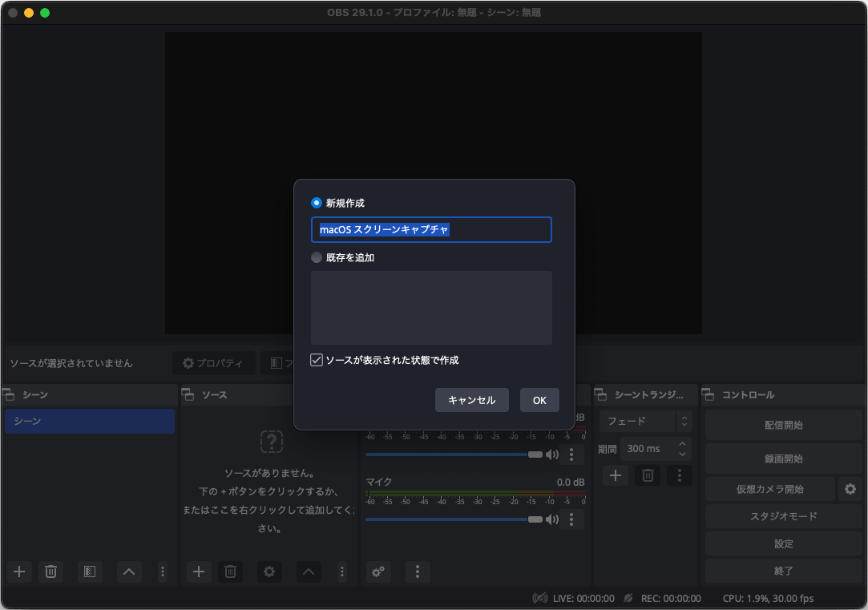The width and height of the screenshot is (868, 610).
Task: Add a transition with plus icon
Action: tap(615, 475)
